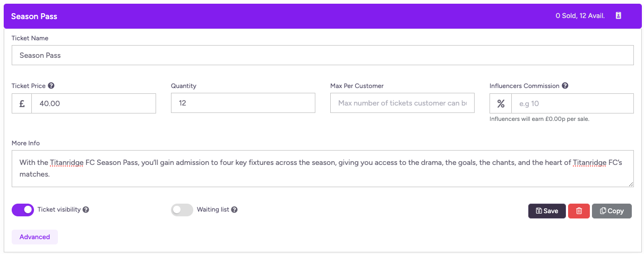
Task: Copy the Season Pass ticket
Action: click(612, 211)
